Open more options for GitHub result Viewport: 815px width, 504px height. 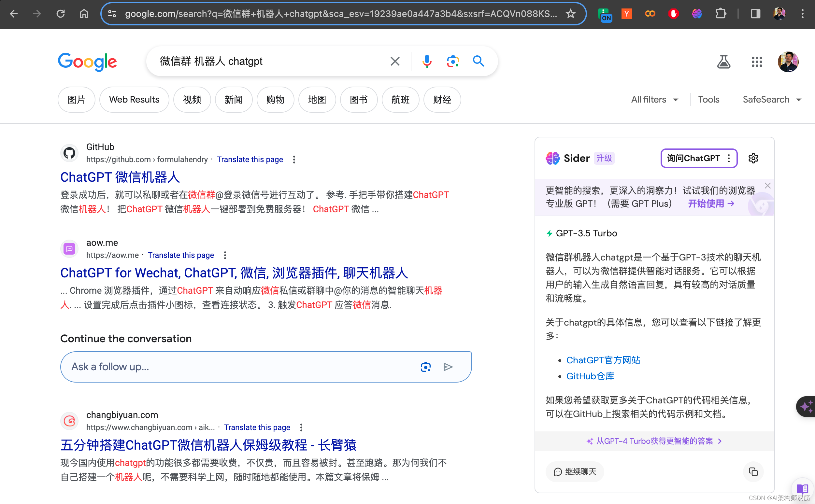click(x=294, y=160)
